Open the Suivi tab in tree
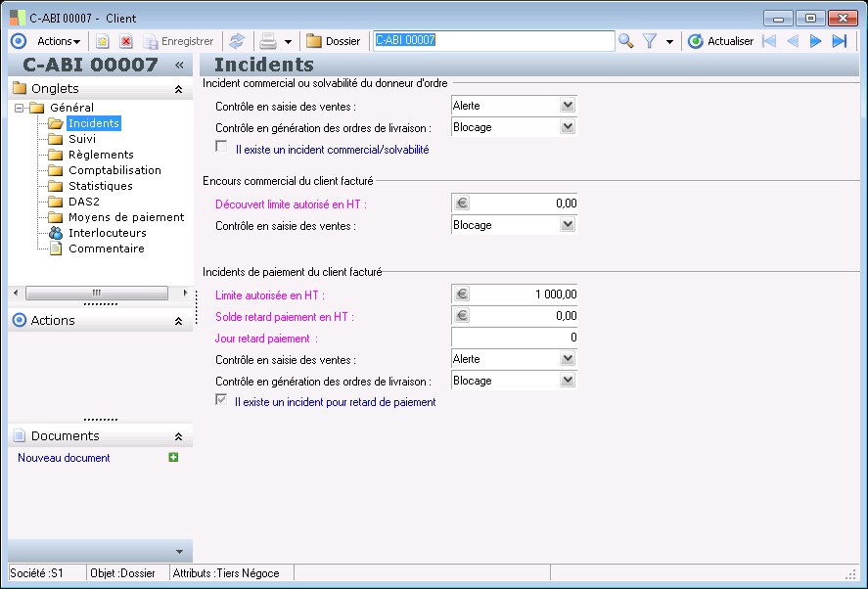868x589 pixels. click(x=82, y=139)
